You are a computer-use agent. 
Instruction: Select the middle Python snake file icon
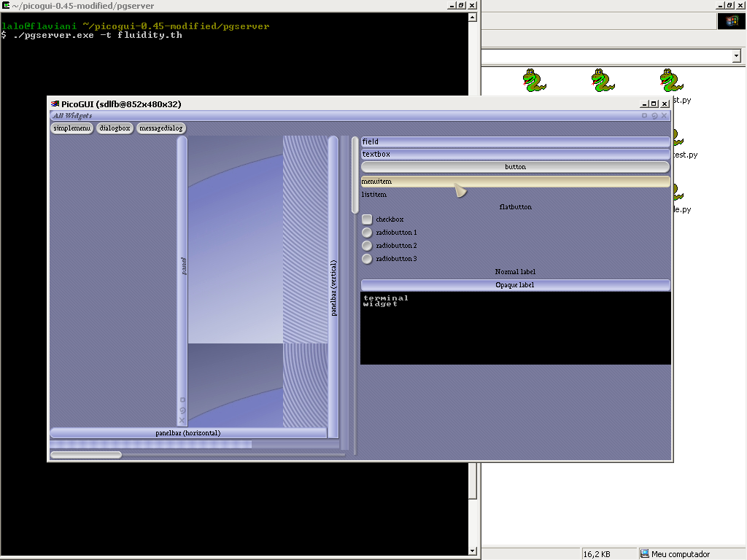pyautogui.click(x=603, y=80)
